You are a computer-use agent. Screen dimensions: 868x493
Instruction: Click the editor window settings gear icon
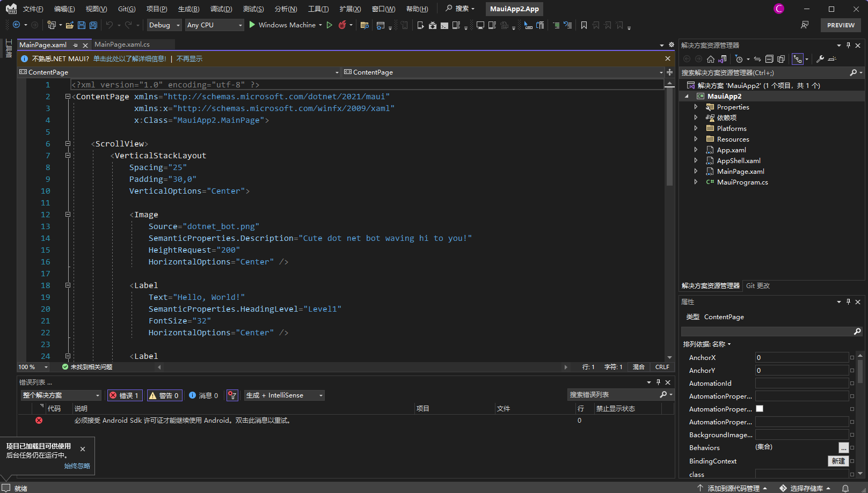click(x=671, y=45)
